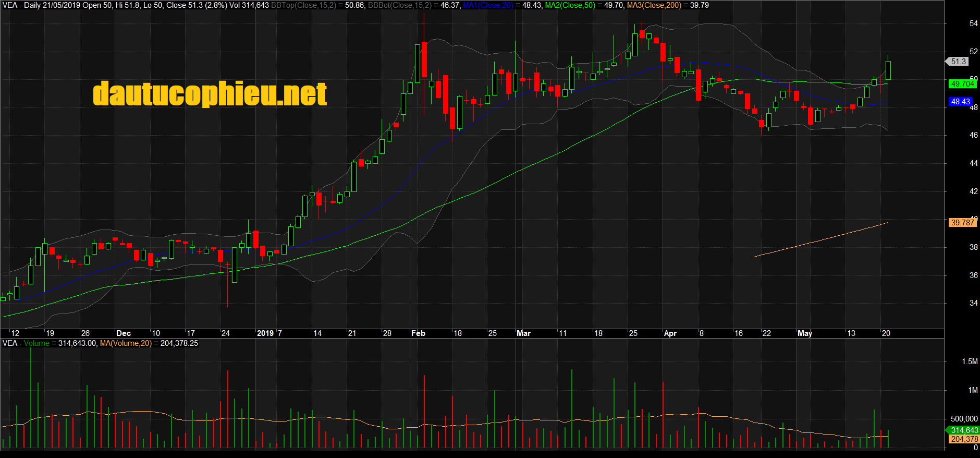Screen dimensions: 980x458
Task: Click the orange 39.787 price tag
Action: pyautogui.click(x=962, y=223)
